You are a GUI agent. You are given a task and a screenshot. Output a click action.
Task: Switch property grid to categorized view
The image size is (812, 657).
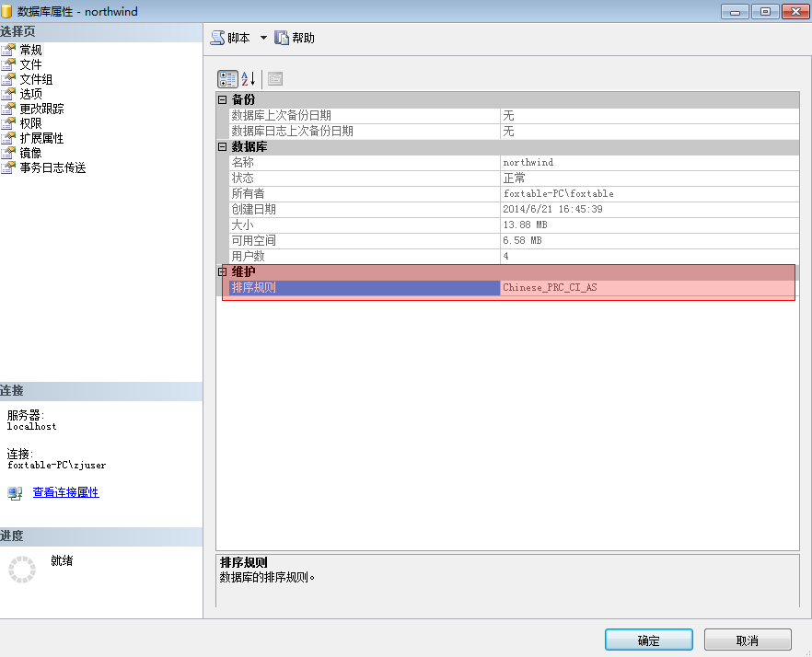click(x=227, y=78)
